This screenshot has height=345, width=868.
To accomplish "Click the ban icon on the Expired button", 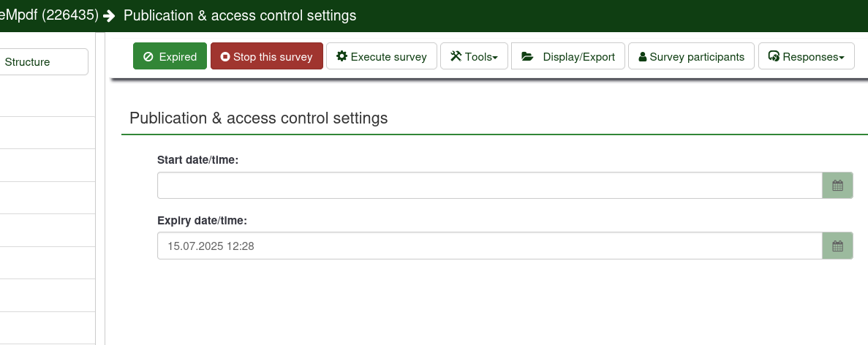I will (148, 56).
